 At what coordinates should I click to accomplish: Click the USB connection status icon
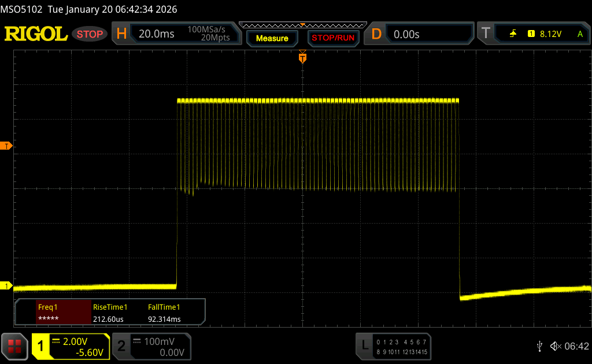539,346
